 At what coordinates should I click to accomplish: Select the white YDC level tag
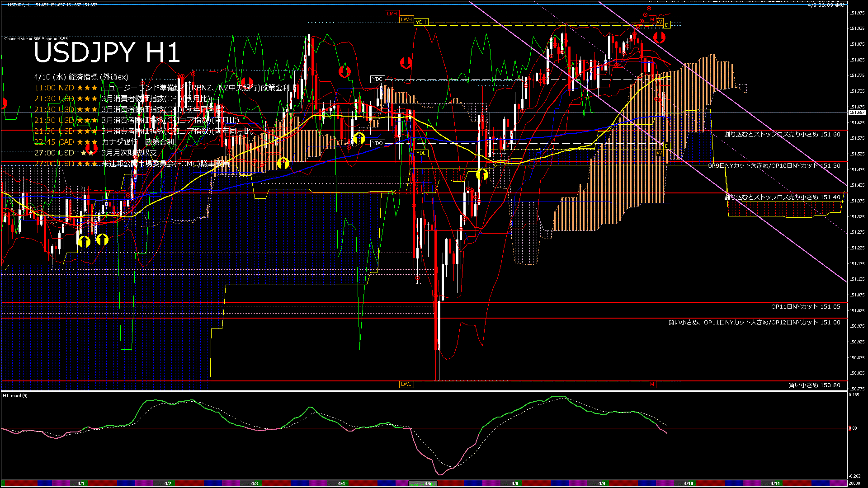click(x=377, y=79)
